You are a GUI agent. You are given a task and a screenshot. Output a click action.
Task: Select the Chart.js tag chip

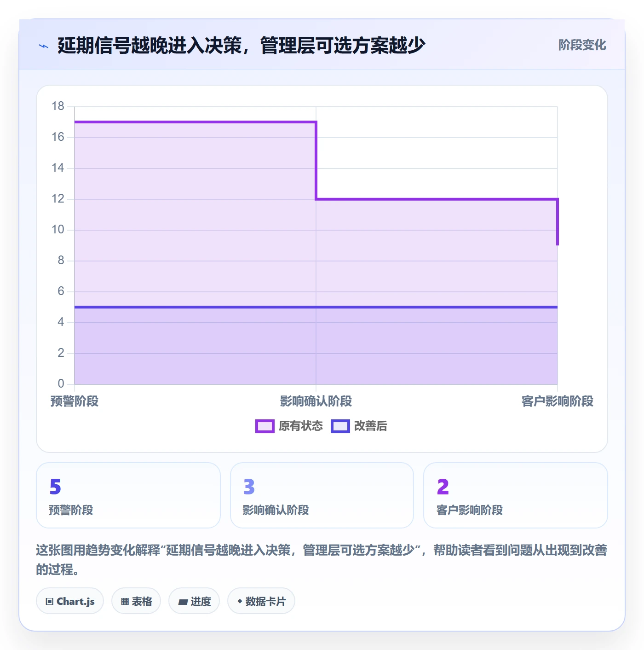tap(70, 601)
